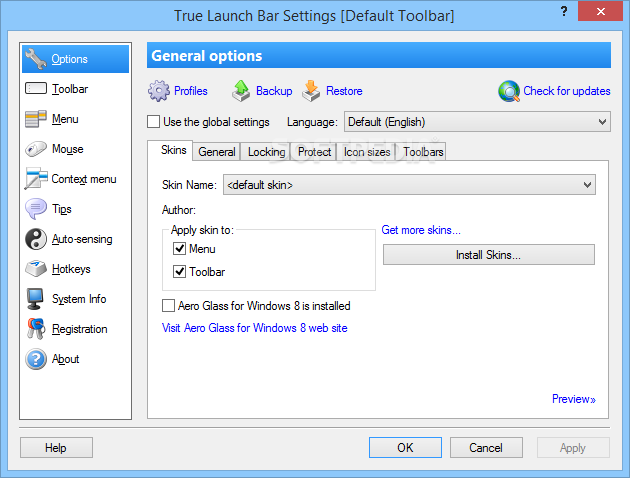Tick Aero Glass for Windows 8 installed

tap(168, 306)
